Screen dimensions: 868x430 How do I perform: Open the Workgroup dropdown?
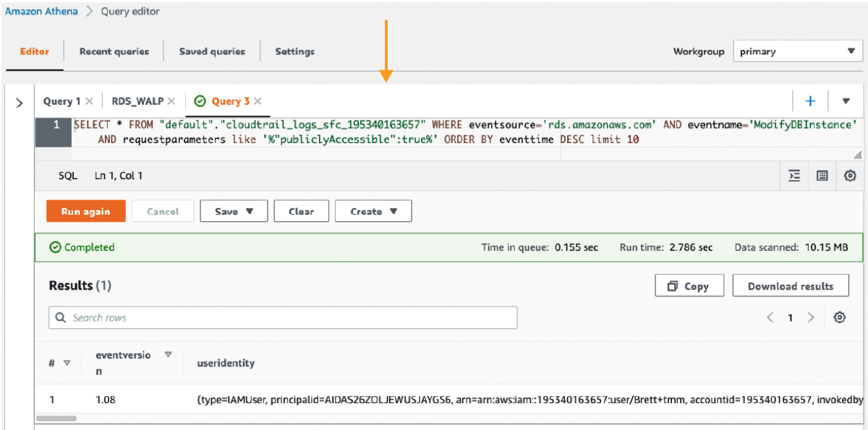797,51
